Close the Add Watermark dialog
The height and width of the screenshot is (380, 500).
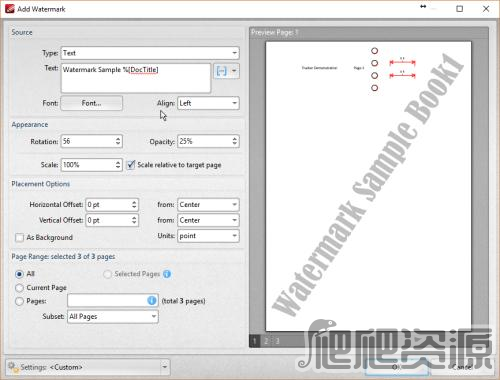pyautogui.click(x=486, y=9)
